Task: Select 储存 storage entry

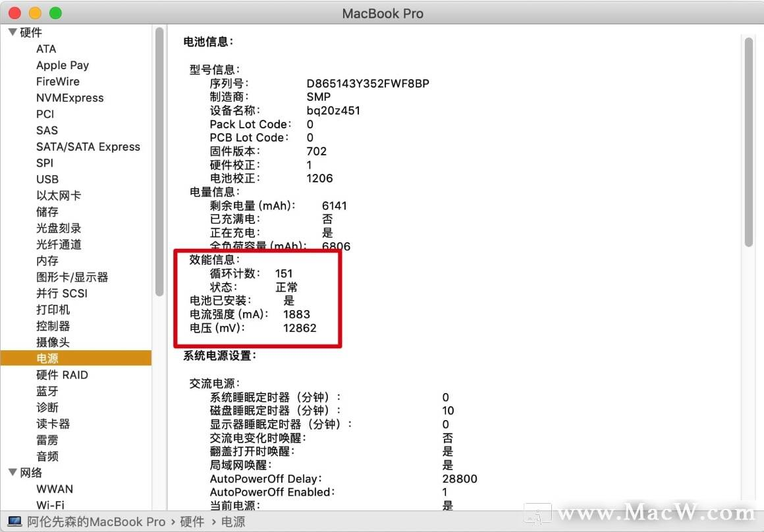Action: pos(47,212)
